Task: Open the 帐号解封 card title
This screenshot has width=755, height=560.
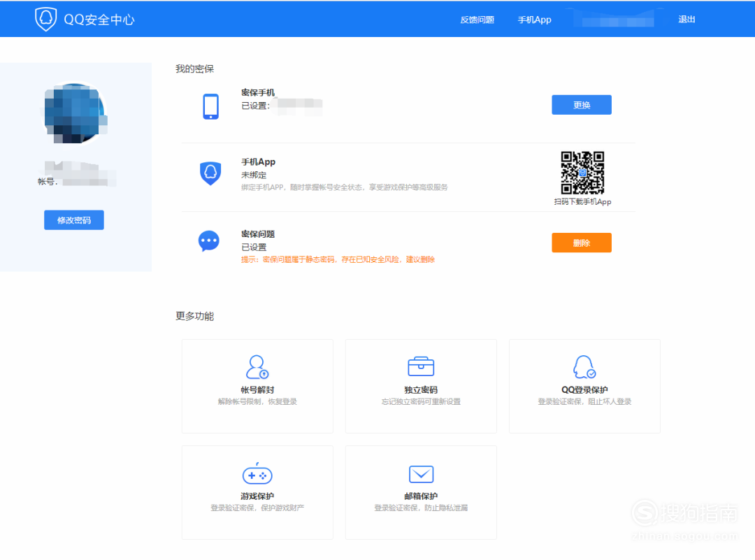Action: click(x=257, y=390)
